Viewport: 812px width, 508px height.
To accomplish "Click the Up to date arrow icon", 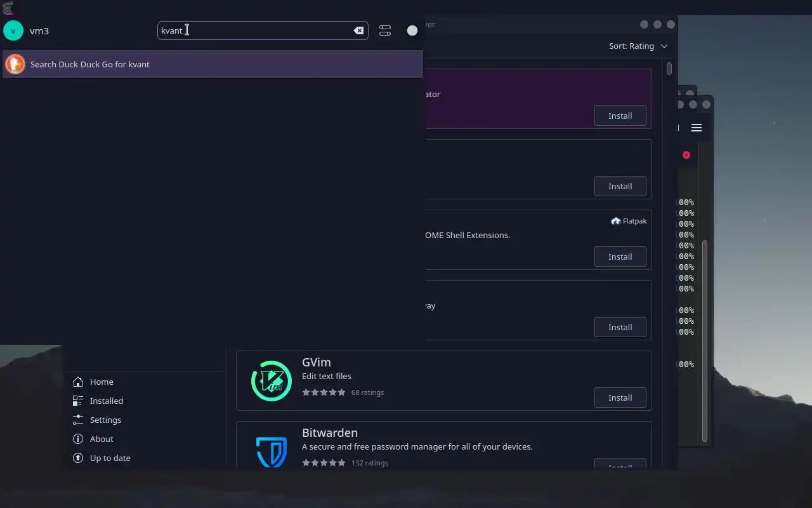I will coord(78,458).
